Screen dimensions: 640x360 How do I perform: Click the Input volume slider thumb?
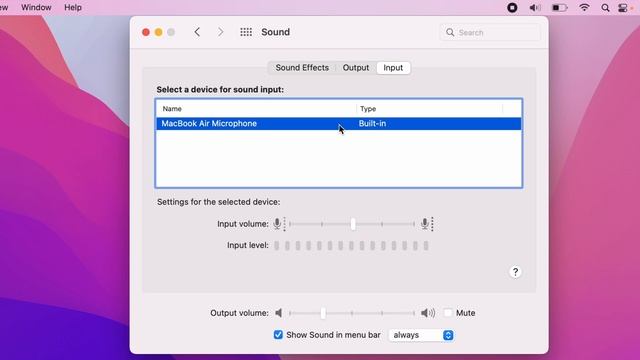point(353,224)
